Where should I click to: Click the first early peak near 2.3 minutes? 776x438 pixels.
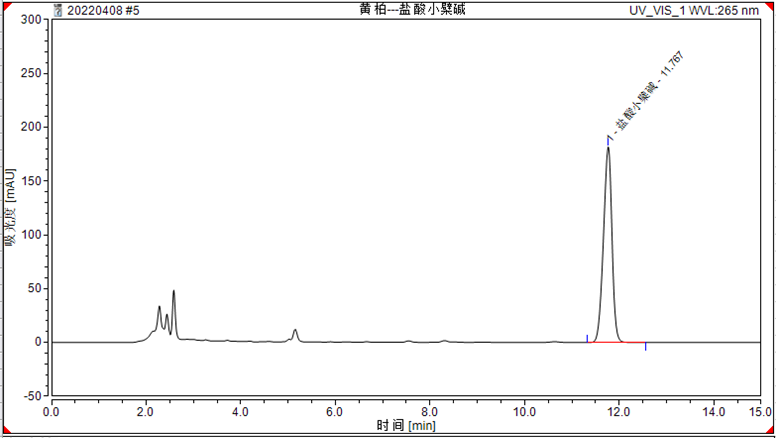click(159, 307)
